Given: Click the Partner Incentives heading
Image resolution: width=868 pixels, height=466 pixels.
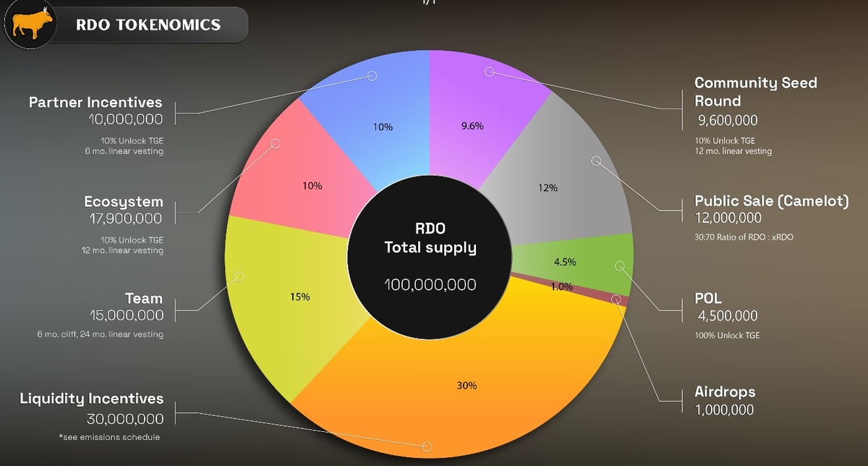Looking at the screenshot, I should click(x=95, y=102).
